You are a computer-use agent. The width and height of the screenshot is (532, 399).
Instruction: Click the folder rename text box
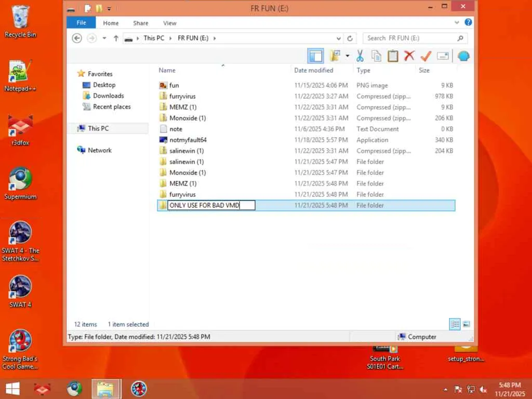point(211,205)
